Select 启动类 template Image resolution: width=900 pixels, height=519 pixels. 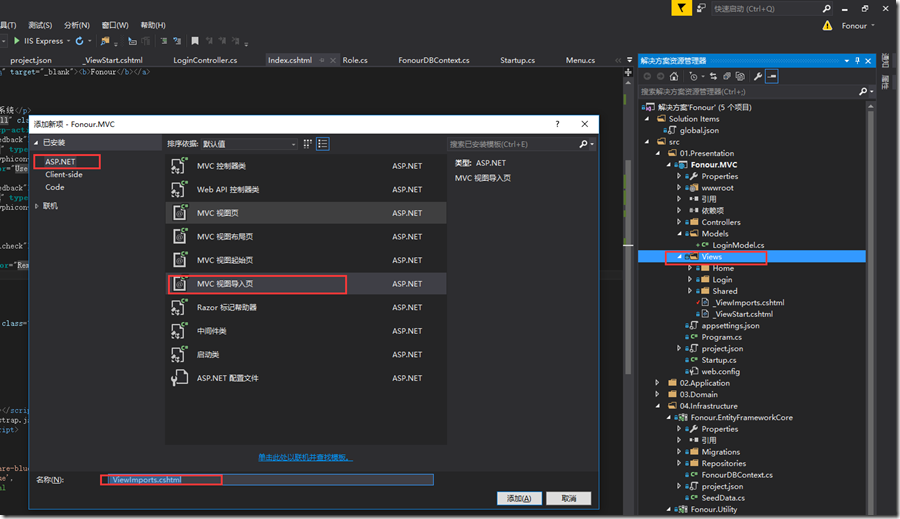pyautogui.click(x=306, y=354)
